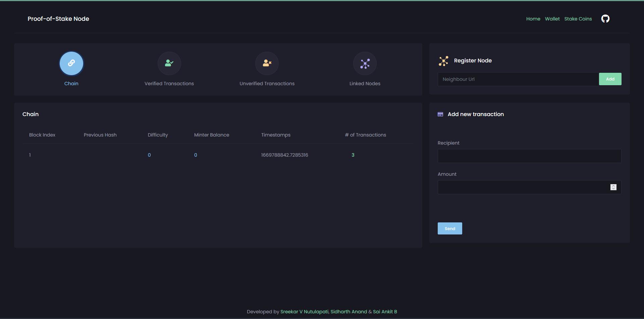Go to the Home page

533,19
